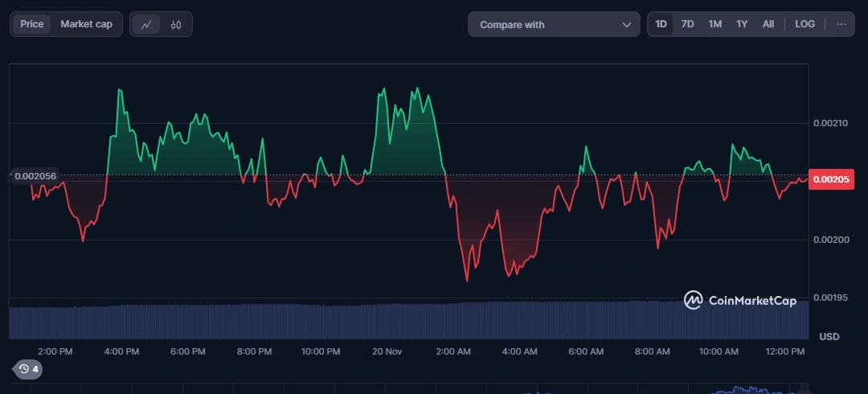Select the Price toggle
The width and height of the screenshot is (868, 394).
[x=32, y=24]
